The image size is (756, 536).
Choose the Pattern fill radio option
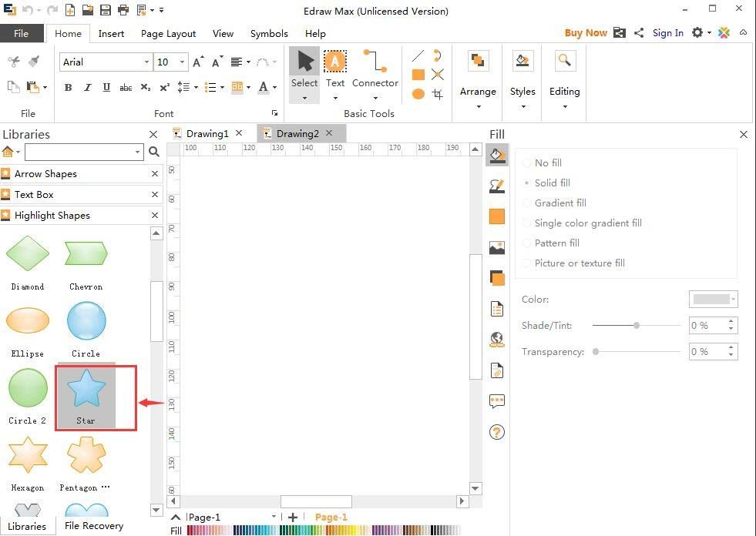click(527, 243)
